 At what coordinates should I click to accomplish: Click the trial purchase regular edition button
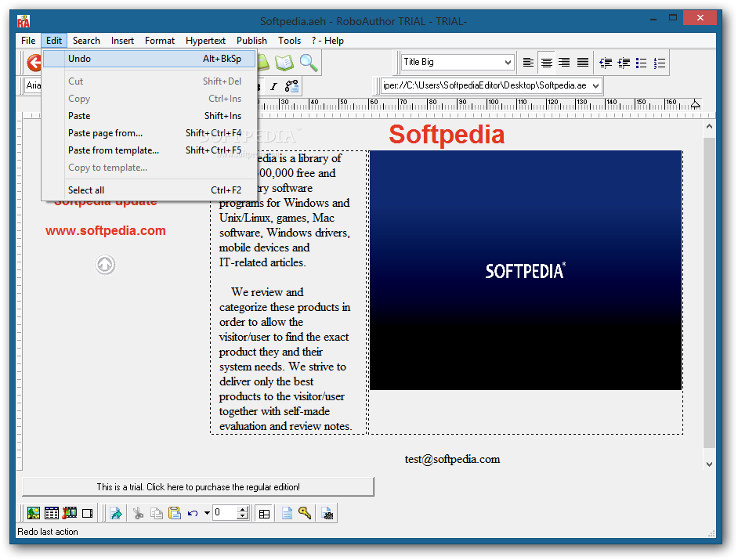[198, 487]
